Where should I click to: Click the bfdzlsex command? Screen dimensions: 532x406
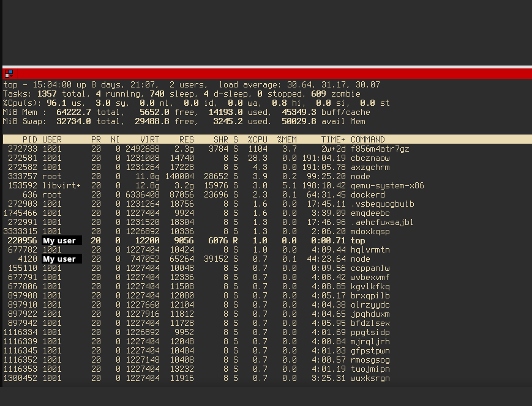[x=370, y=323]
